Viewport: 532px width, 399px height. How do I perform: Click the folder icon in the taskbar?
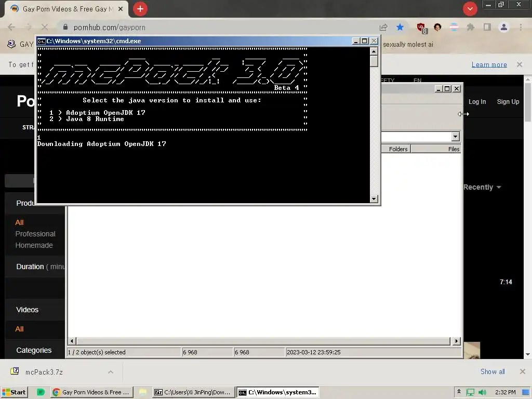[x=143, y=392]
